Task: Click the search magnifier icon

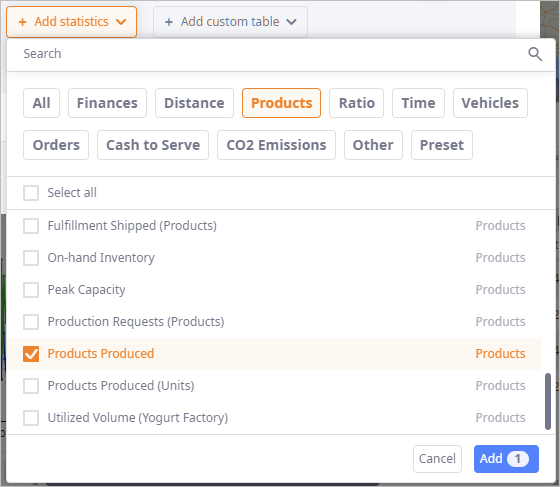Action: click(535, 54)
